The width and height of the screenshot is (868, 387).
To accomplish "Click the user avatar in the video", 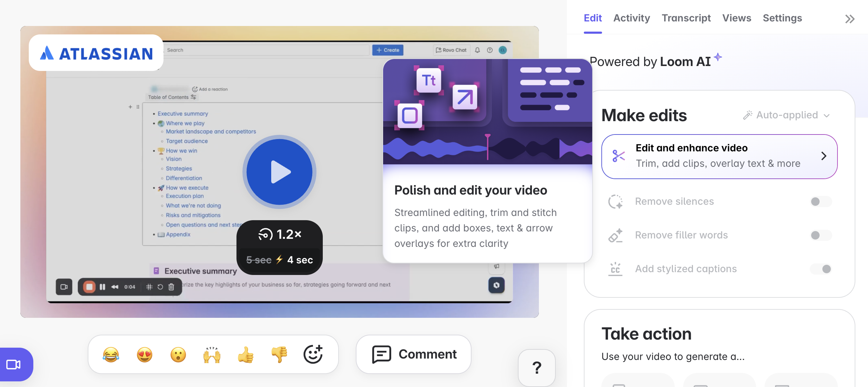I will point(503,50).
